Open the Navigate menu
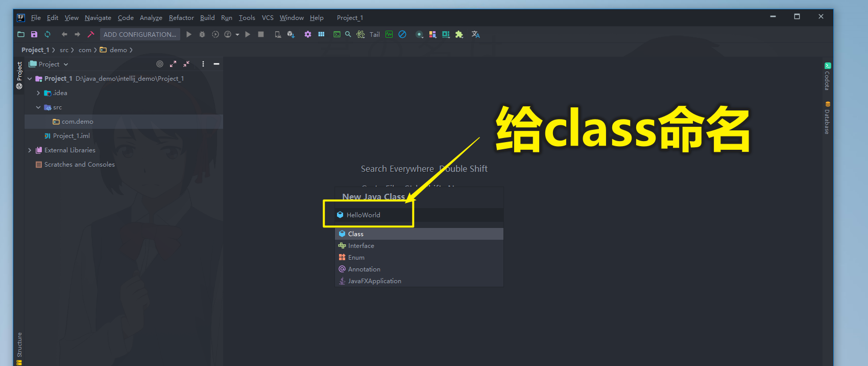 [x=98, y=17]
